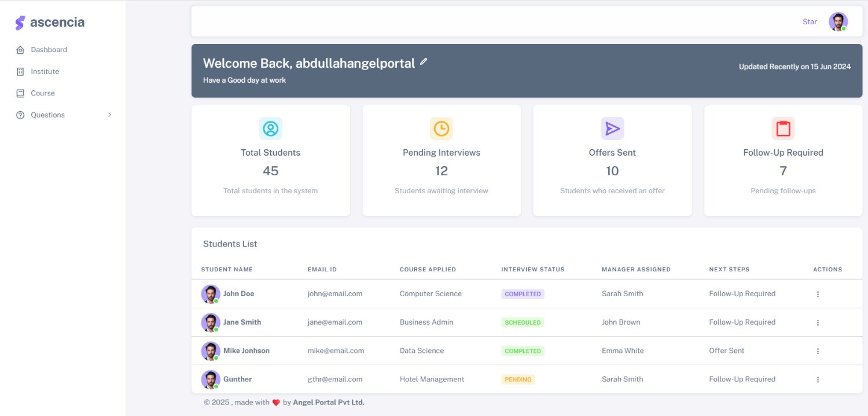
Task: Open actions menu for John Doe
Action: coord(818,294)
